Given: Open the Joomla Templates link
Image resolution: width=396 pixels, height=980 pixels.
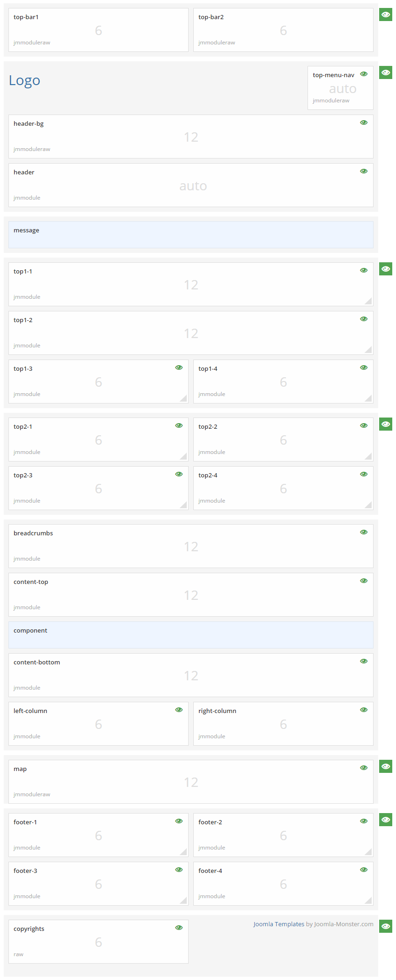Looking at the screenshot, I should (279, 924).
